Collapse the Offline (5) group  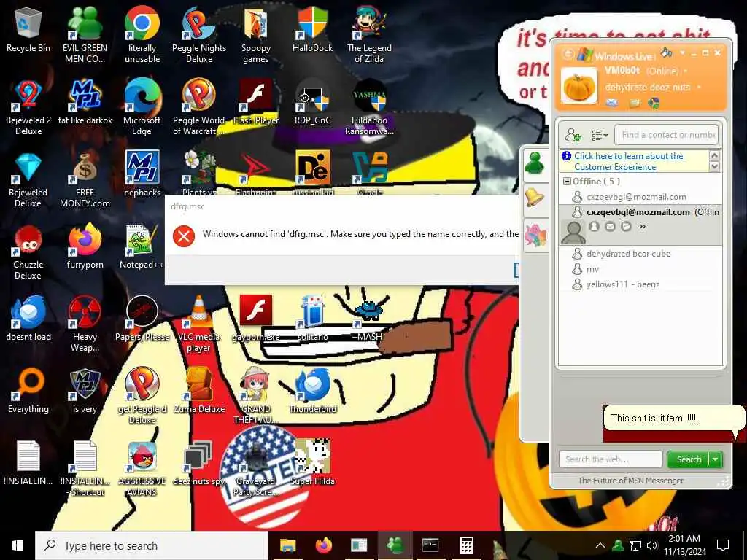point(567,182)
